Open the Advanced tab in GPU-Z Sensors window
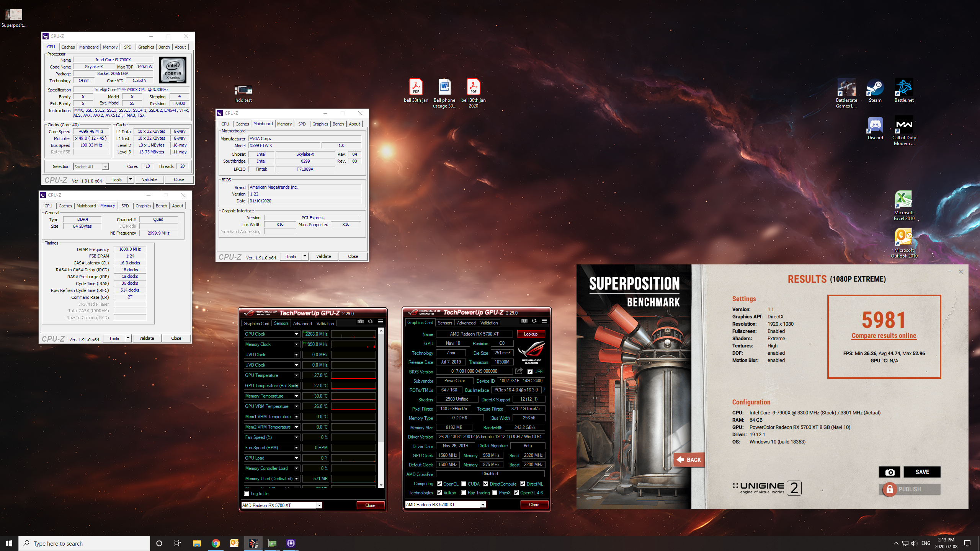980x551 pixels. point(302,324)
